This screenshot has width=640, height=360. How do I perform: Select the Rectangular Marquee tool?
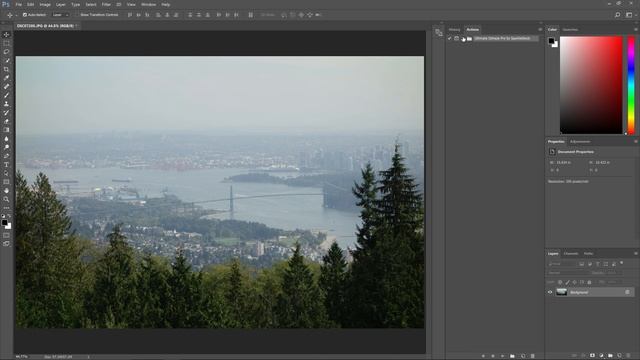coord(6,43)
